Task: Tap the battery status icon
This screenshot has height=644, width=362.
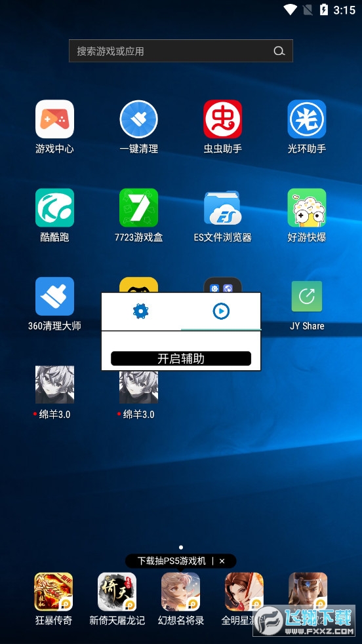Action: point(324,9)
